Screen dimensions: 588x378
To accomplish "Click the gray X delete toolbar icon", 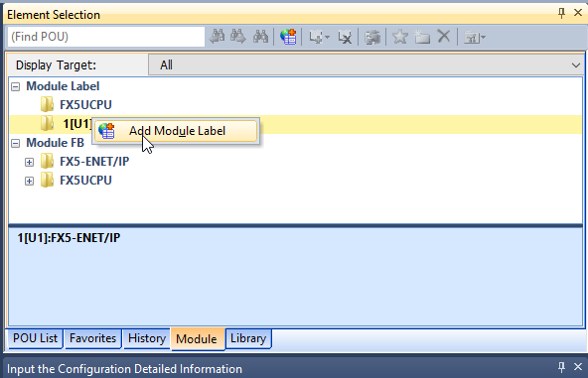I will click(x=444, y=37).
